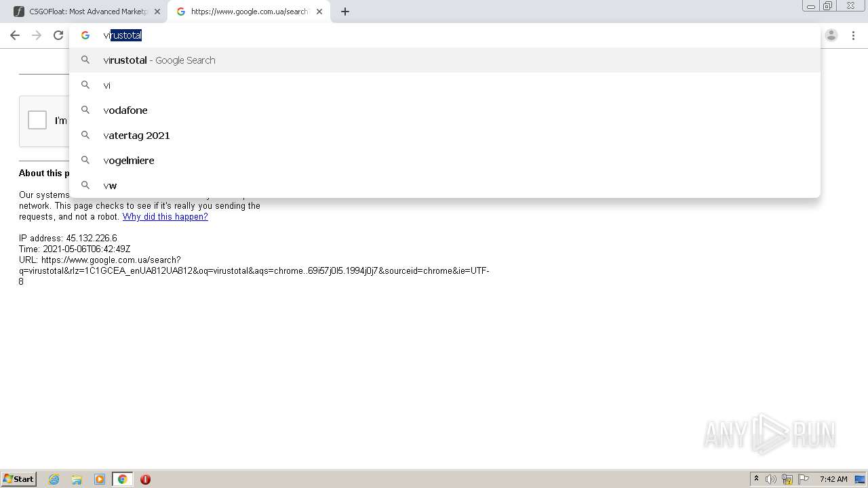The width and height of the screenshot is (868, 488).
Task: Select the 'virustotal - Google Search' suggestion
Action: (445, 60)
